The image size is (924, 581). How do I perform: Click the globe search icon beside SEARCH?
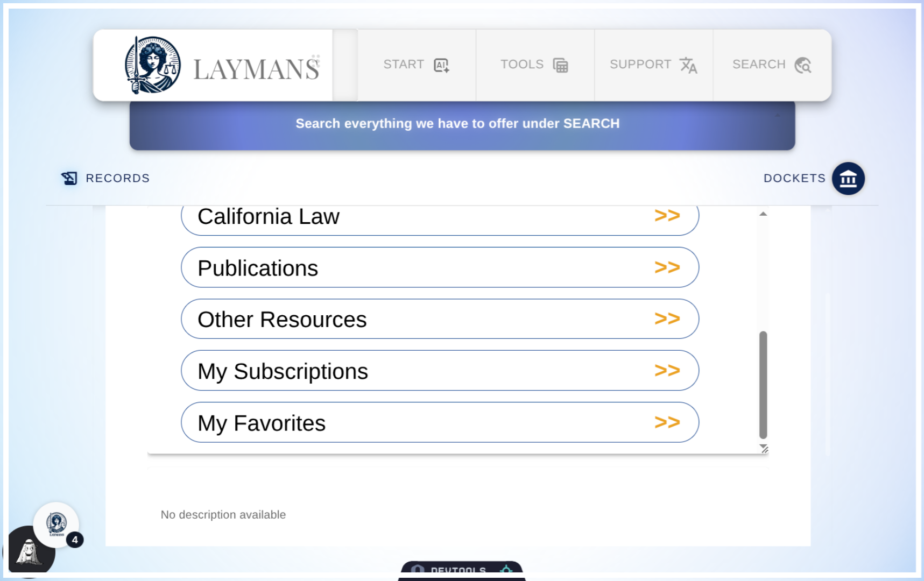(802, 65)
